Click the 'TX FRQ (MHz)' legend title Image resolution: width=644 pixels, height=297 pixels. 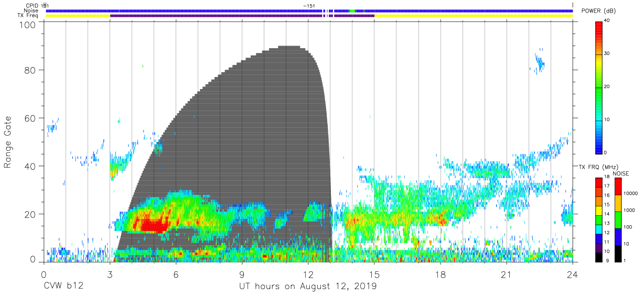click(x=598, y=167)
